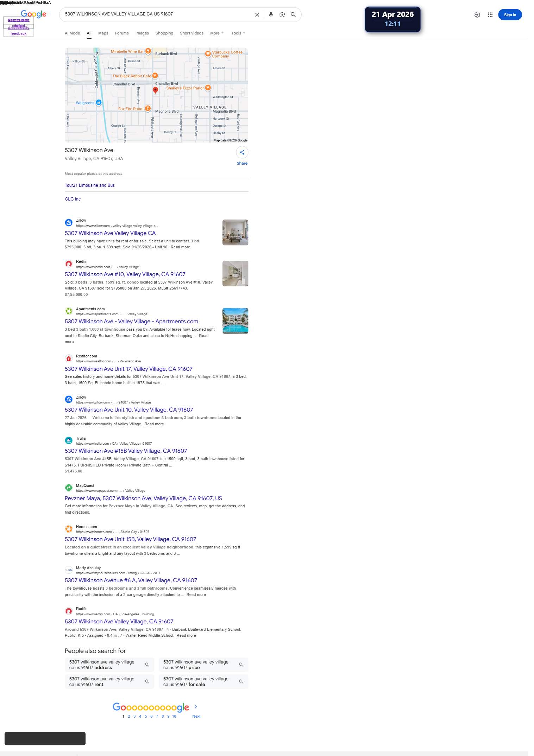Open Realtor.com Unit 17 result
Screen dimensions: 534x756
point(128,369)
